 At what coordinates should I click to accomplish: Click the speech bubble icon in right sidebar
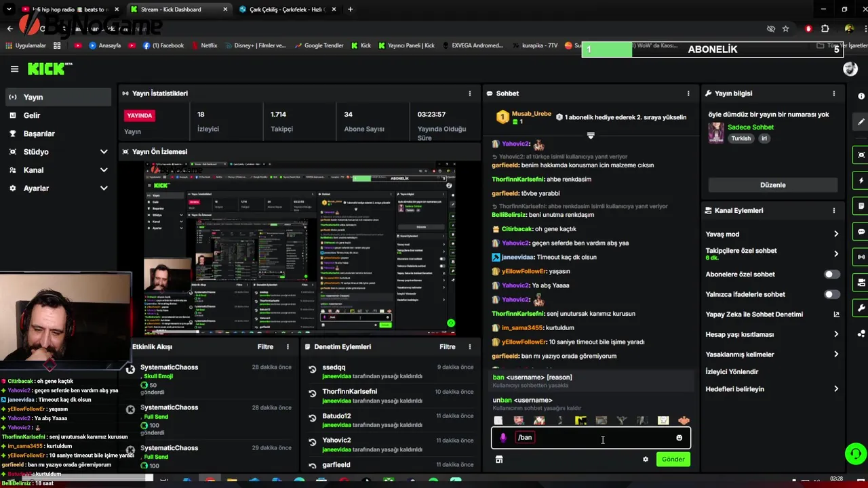[861, 232]
